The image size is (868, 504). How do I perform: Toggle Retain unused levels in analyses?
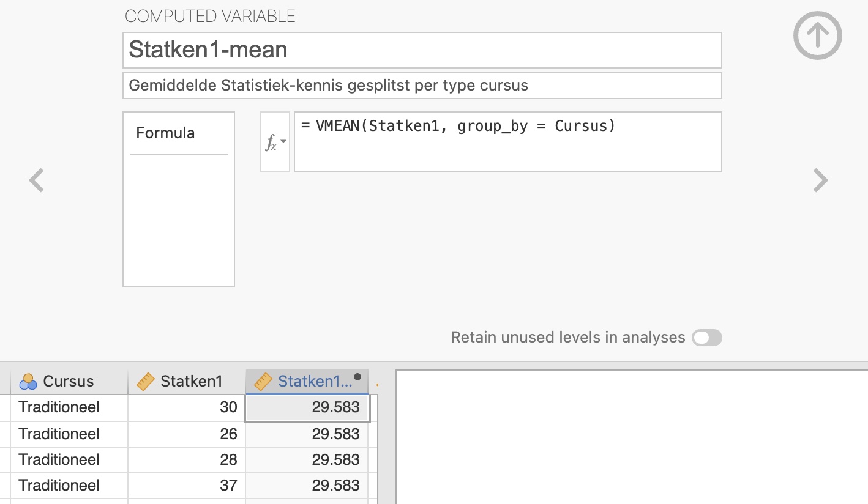[706, 338]
